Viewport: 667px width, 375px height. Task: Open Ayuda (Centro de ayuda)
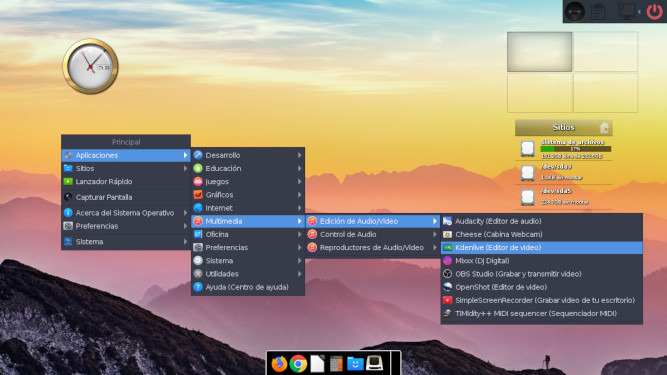(x=248, y=287)
